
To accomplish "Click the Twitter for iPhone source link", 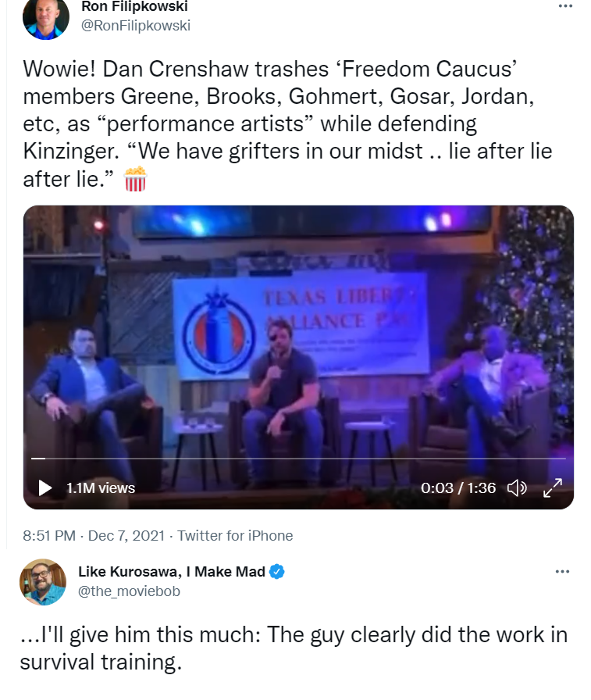I will coord(235,535).
